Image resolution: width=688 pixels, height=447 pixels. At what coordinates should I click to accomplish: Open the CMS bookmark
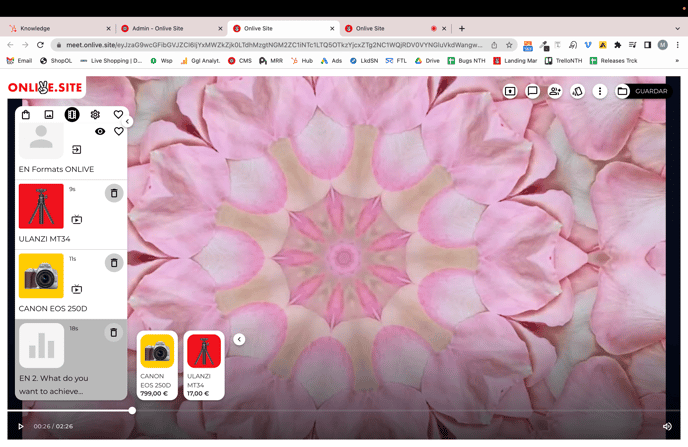click(240, 61)
